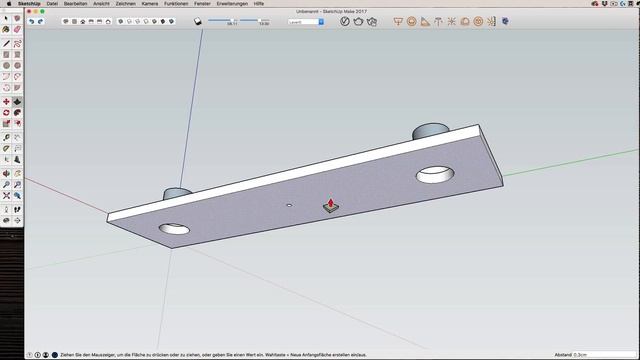Select the Rotated Rectangle tool
The image size is (640, 360).
[x=17, y=55]
